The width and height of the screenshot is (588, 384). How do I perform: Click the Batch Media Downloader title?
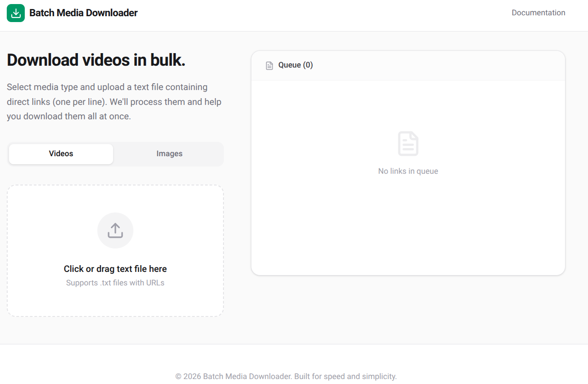[83, 13]
